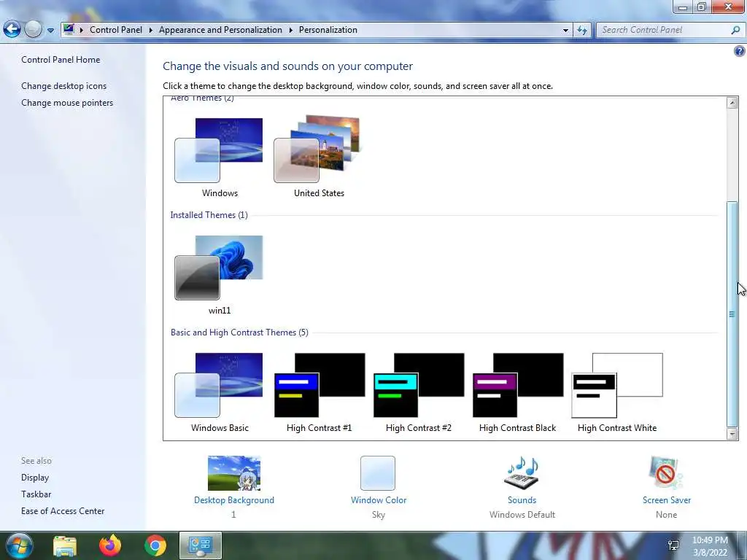Screen dimensions: 747x560
Task: Click the Window Color link text
Action: (379, 500)
